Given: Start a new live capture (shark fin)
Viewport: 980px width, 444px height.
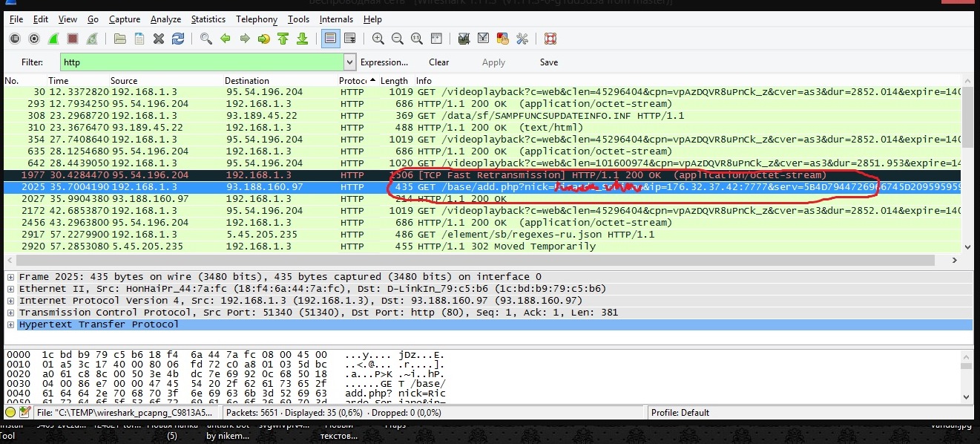Looking at the screenshot, I should tap(53, 39).
